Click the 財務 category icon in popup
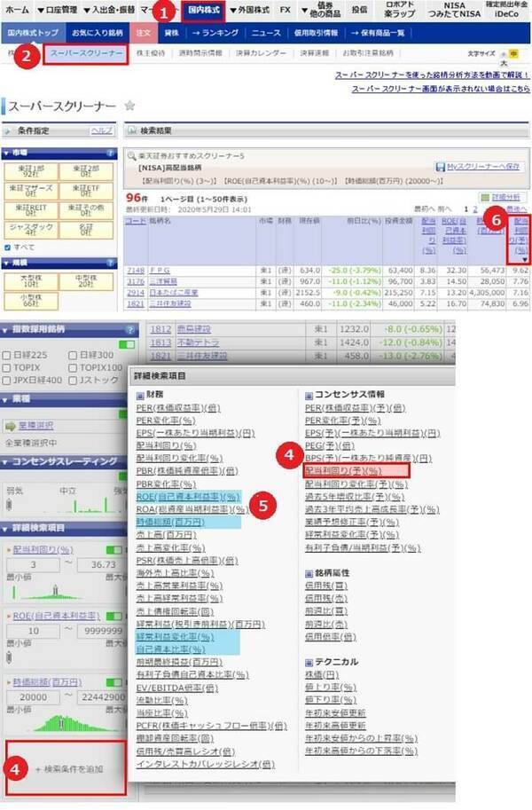This screenshot has width=532, height=810. [x=140, y=396]
